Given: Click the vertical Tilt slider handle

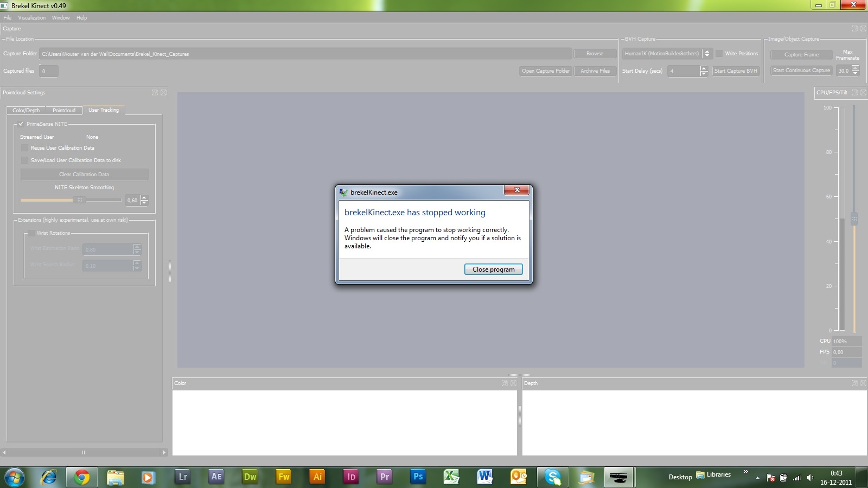Looking at the screenshot, I should (854, 219).
